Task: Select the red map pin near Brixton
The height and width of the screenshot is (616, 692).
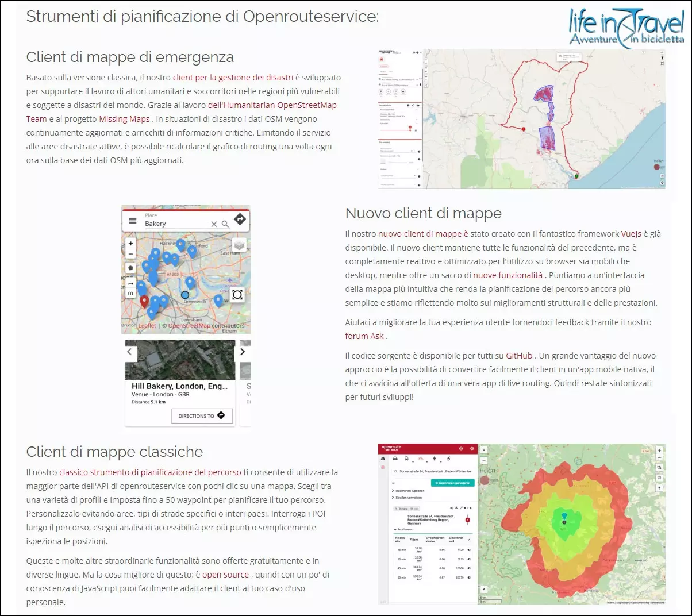Action: [144, 301]
